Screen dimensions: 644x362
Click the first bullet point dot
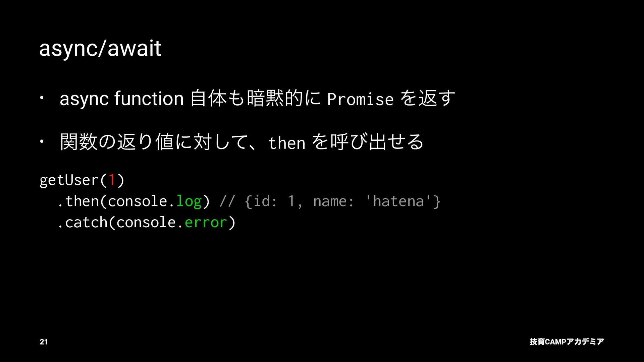click(41, 99)
